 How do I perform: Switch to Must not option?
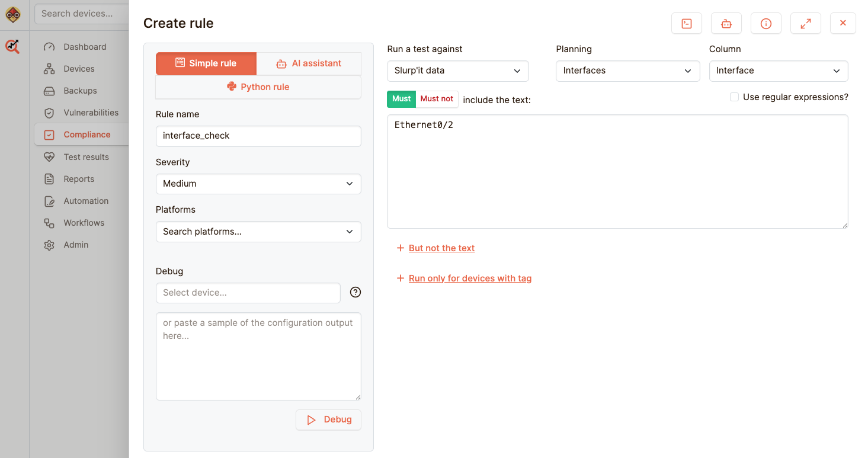pos(437,99)
